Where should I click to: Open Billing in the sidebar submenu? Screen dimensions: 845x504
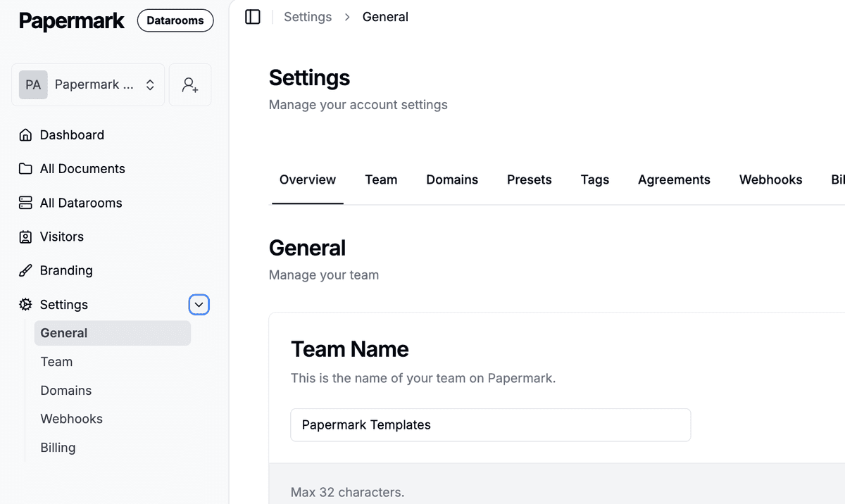pyautogui.click(x=58, y=448)
